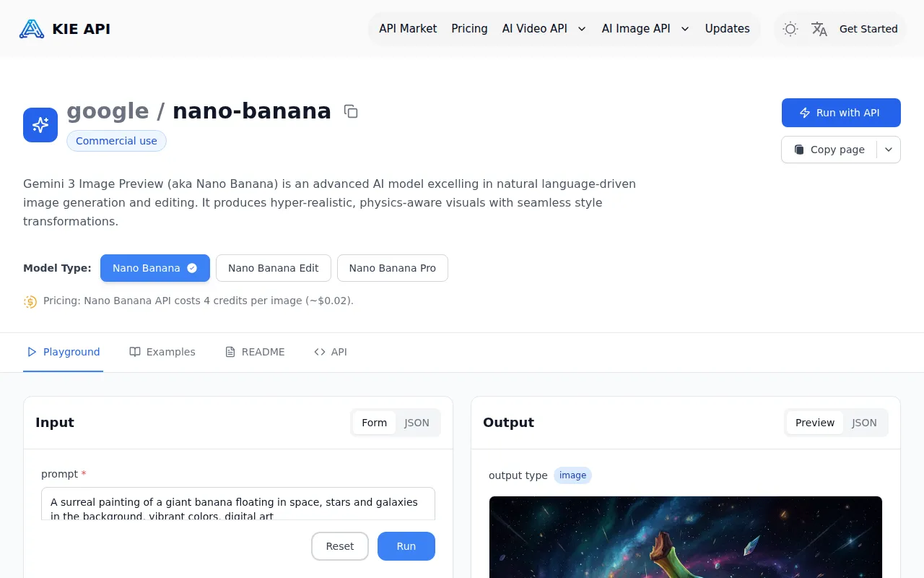Reset the playground input form

pos(339,546)
